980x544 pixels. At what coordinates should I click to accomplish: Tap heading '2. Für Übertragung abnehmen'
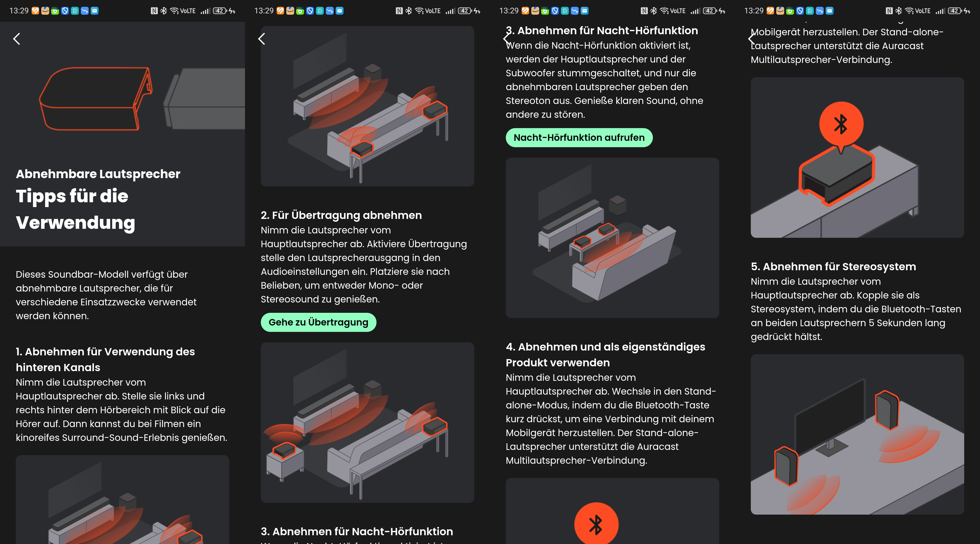[x=341, y=215]
